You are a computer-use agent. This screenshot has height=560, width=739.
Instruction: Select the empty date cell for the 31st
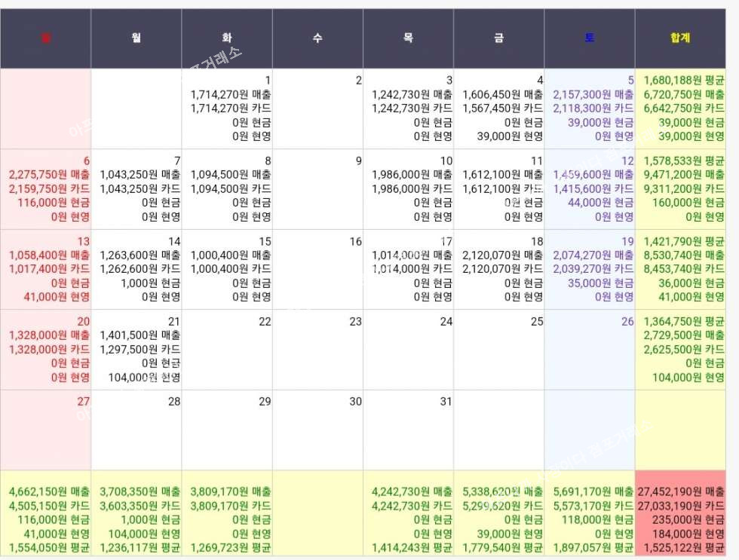(x=408, y=430)
